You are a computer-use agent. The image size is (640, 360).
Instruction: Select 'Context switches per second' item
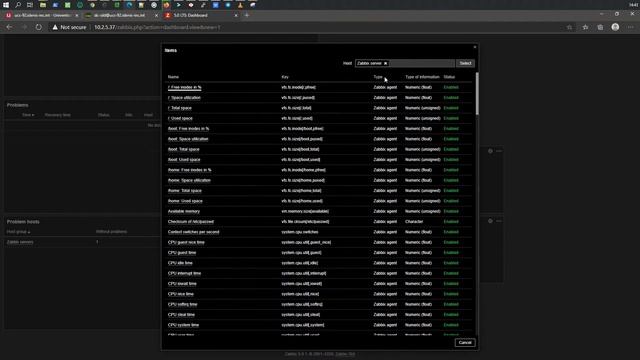tap(193, 232)
